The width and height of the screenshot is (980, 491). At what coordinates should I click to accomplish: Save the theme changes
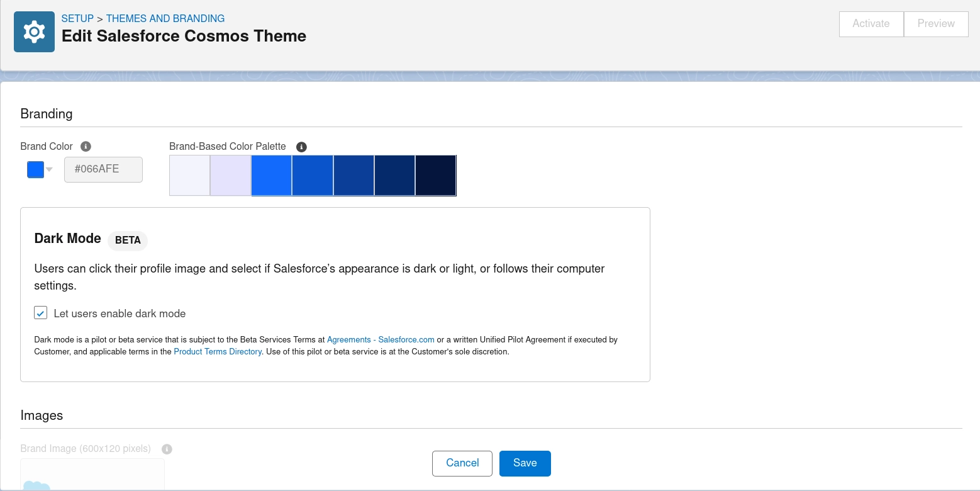click(525, 463)
